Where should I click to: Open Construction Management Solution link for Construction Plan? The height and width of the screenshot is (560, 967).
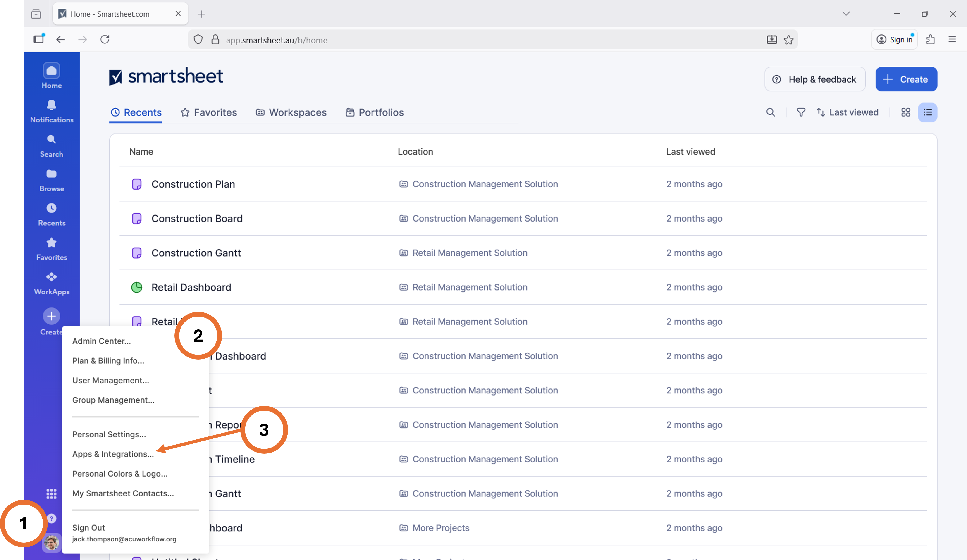coord(485,184)
